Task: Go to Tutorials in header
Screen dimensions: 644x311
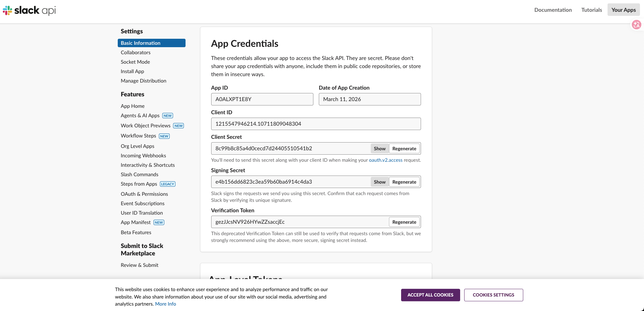Action: pyautogui.click(x=591, y=10)
